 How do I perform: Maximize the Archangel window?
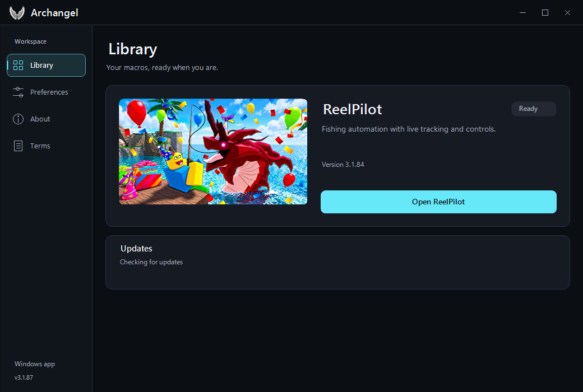point(545,13)
